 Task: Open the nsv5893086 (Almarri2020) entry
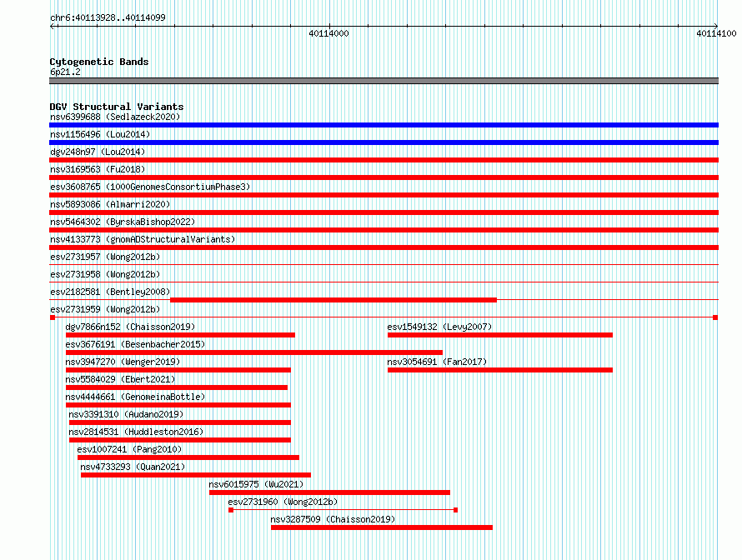pos(110,204)
